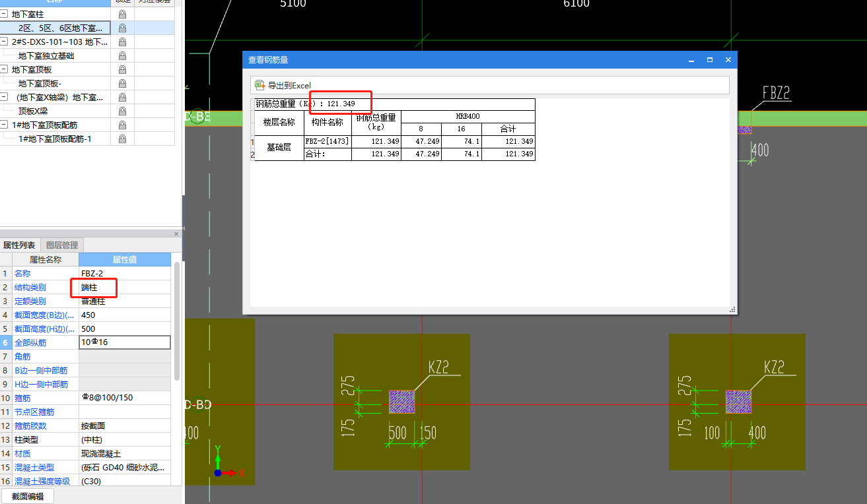Toggle lock icon for 地下室顶板 parent row
867x504 pixels.
click(x=122, y=69)
